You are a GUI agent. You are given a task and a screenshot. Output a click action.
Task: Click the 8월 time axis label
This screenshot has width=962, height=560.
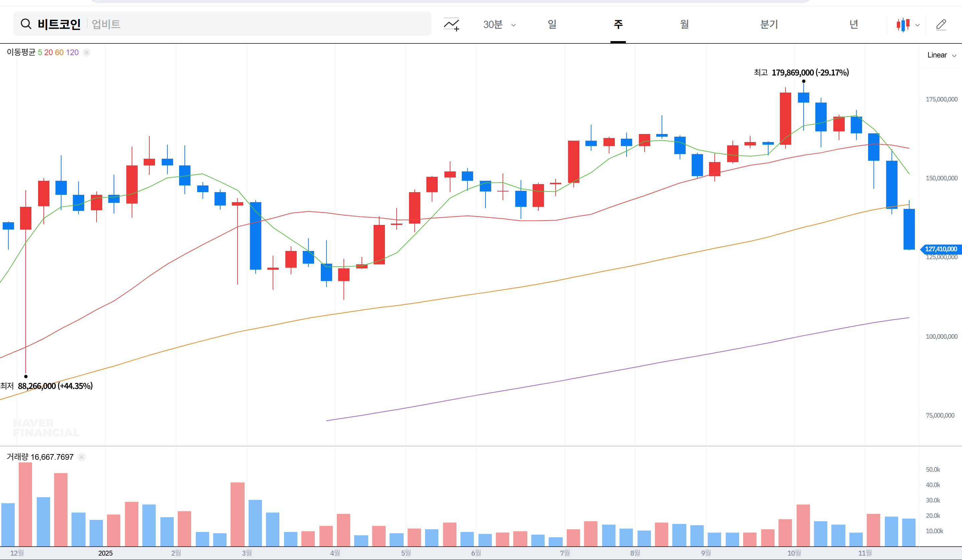point(635,553)
